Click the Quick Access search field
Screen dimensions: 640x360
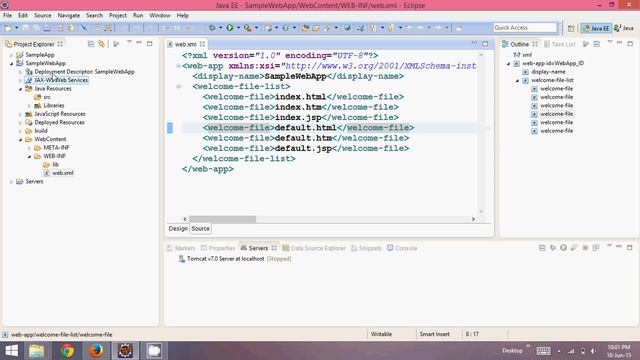click(524, 27)
